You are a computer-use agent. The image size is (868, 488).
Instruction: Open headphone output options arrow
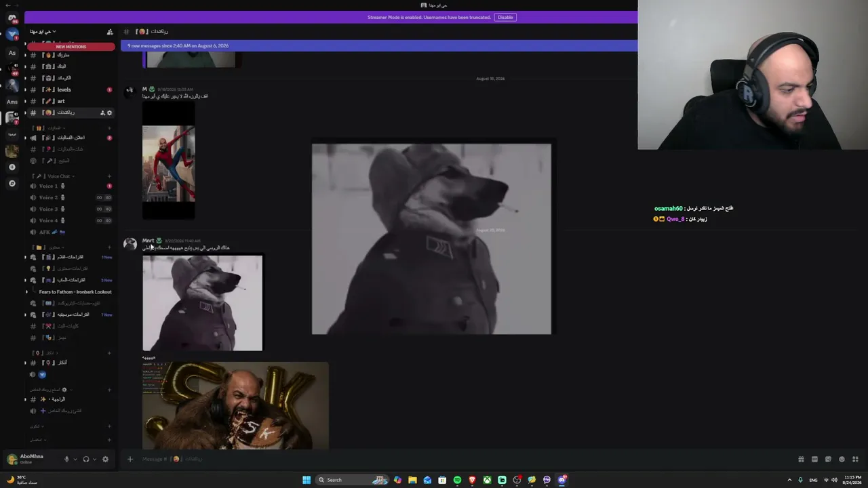click(x=94, y=460)
